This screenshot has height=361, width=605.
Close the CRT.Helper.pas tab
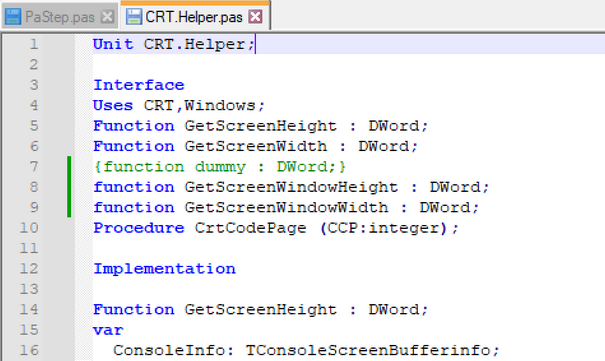point(255,17)
